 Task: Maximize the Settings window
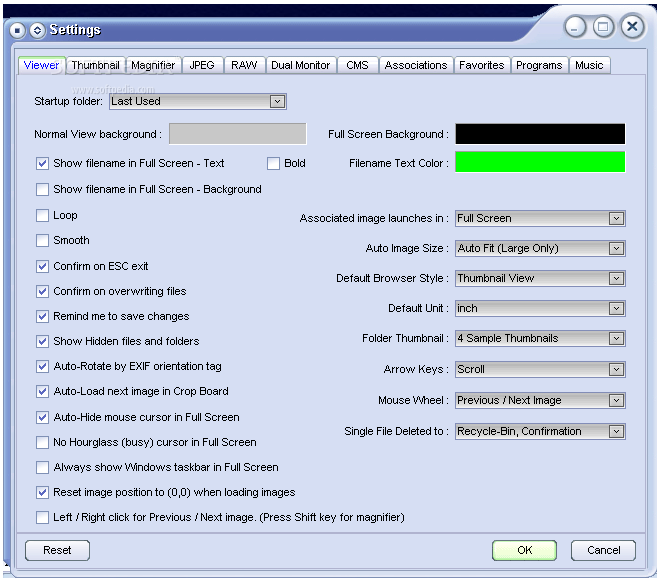[603, 27]
